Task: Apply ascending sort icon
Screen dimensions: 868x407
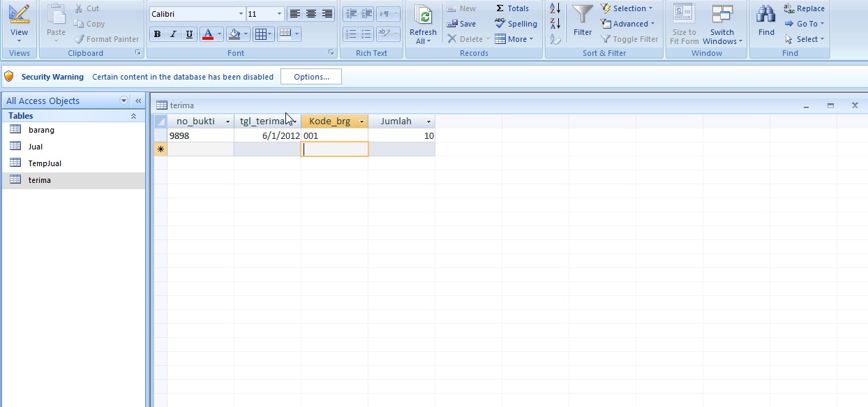Action: pos(553,8)
